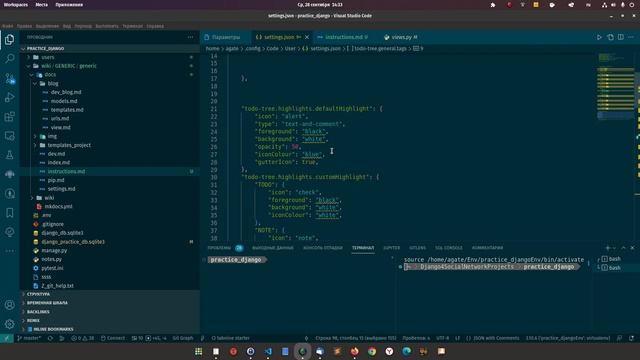640x360 pixels.
Task: Open pytest.ini file
Action: 52,268
